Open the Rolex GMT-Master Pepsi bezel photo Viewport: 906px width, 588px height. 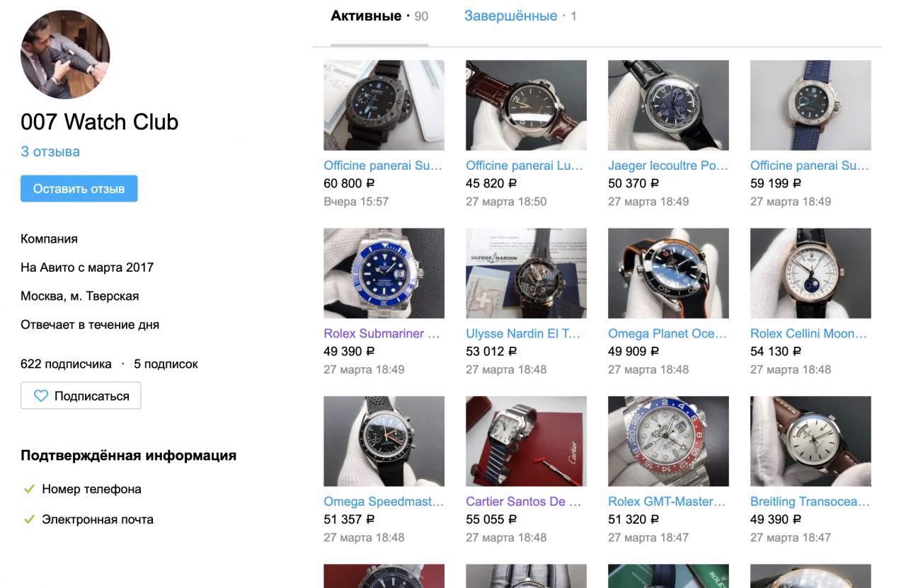coord(668,442)
